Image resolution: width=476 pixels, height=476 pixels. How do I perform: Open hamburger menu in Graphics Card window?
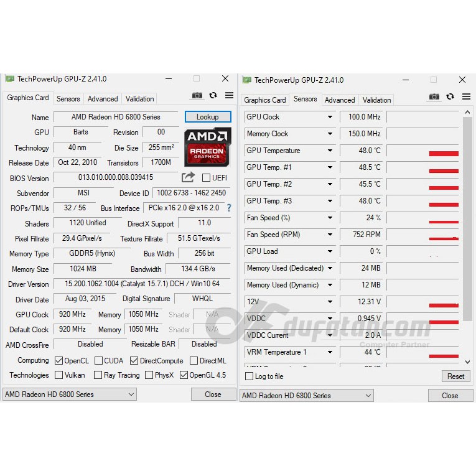tap(229, 96)
